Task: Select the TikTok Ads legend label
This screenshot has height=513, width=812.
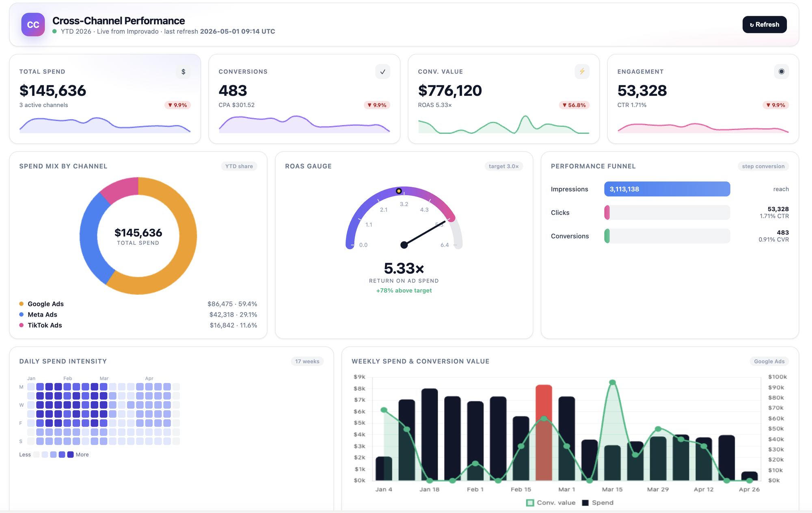Action: [45, 325]
